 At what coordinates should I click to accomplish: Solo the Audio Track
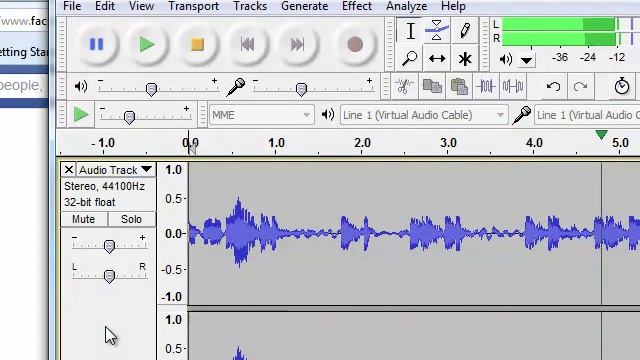pos(131,219)
